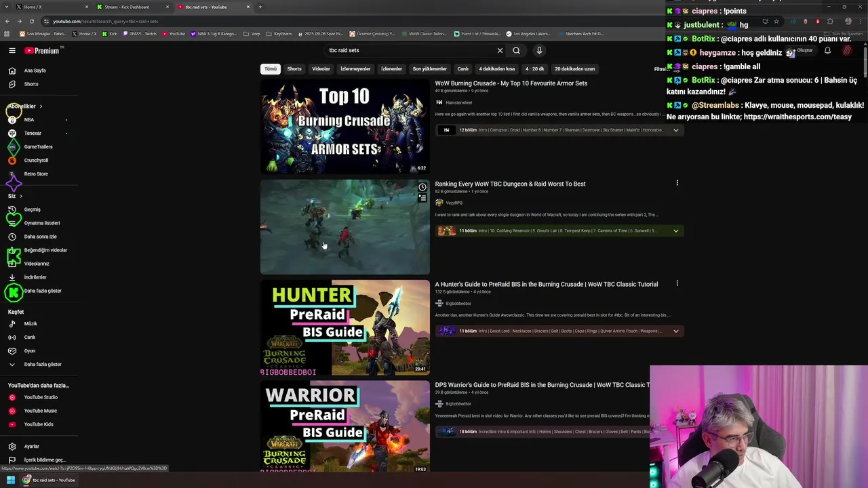Open a new browser tab
This screenshot has height=488, width=868.
[x=260, y=7]
